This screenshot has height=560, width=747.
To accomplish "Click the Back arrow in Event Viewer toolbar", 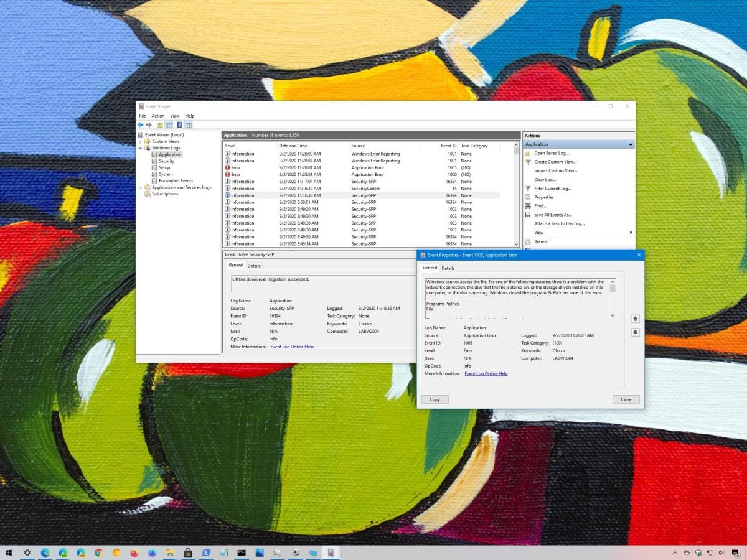I will coord(141,124).
